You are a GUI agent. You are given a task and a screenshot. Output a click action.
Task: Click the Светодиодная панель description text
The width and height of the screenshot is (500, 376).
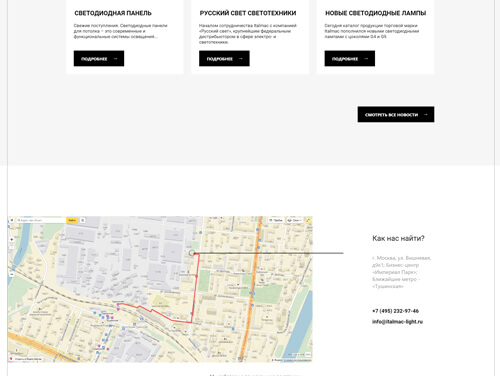[120, 31]
